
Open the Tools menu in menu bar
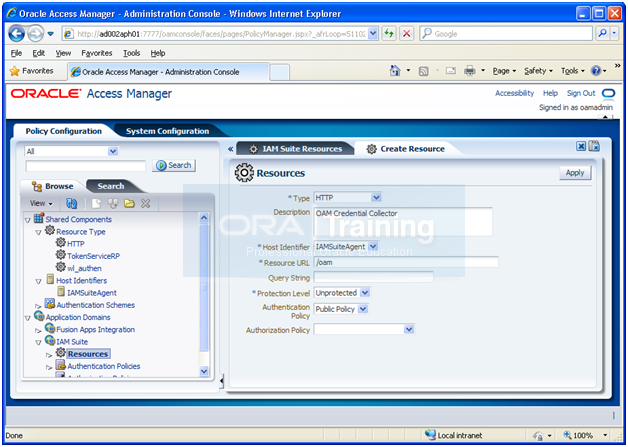pyautogui.click(x=131, y=53)
